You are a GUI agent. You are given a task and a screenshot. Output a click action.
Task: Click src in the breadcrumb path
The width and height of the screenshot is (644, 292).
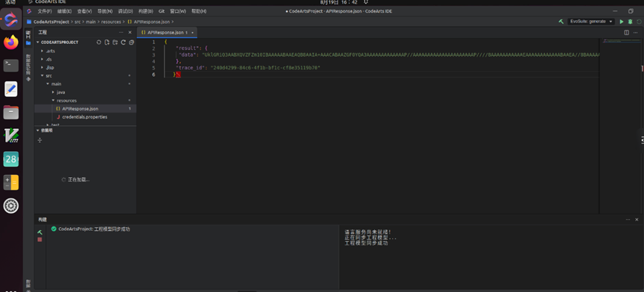click(x=77, y=22)
